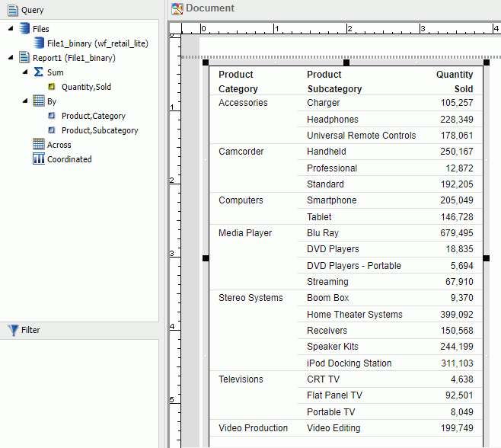
Task: Click the By grid icon
Action: coord(38,101)
